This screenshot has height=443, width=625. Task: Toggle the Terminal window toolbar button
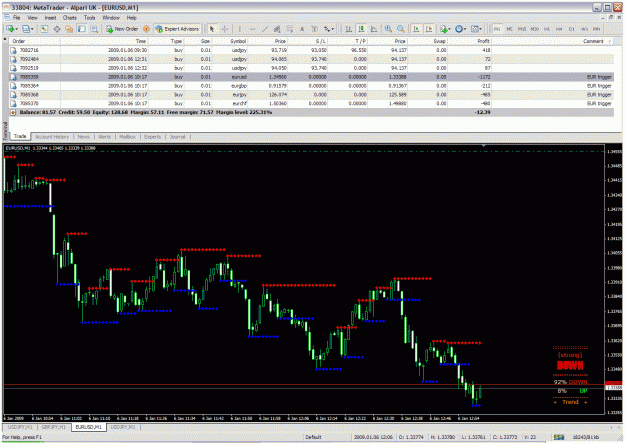click(x=82, y=29)
